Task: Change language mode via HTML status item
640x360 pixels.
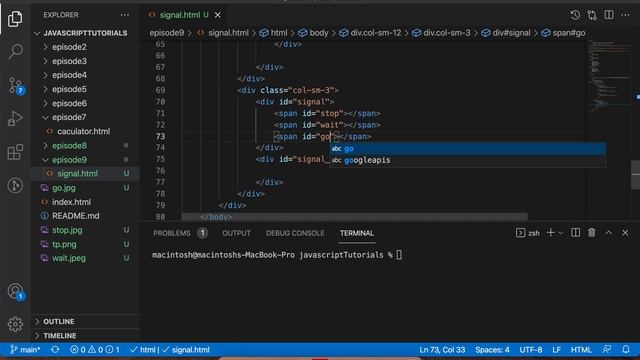Action: coord(581,350)
